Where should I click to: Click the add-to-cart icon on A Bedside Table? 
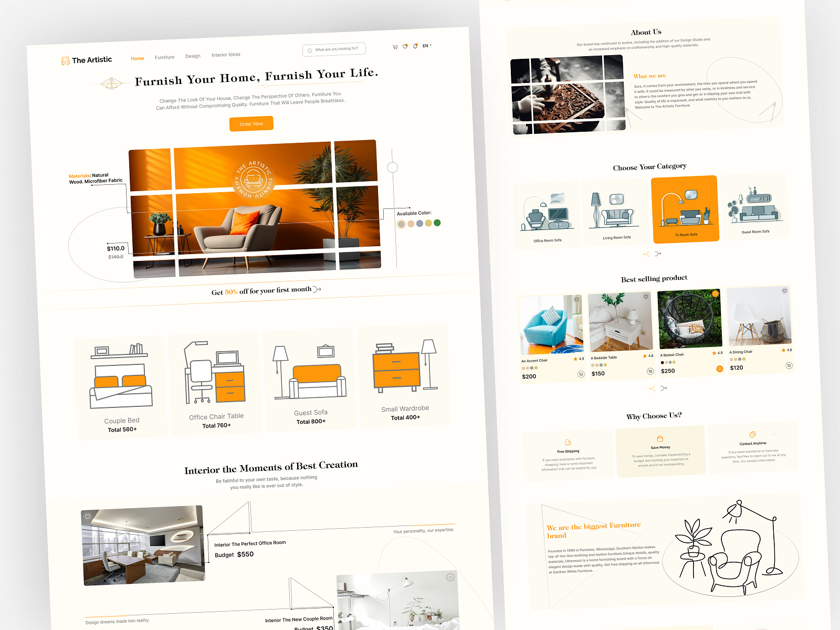pos(650,371)
